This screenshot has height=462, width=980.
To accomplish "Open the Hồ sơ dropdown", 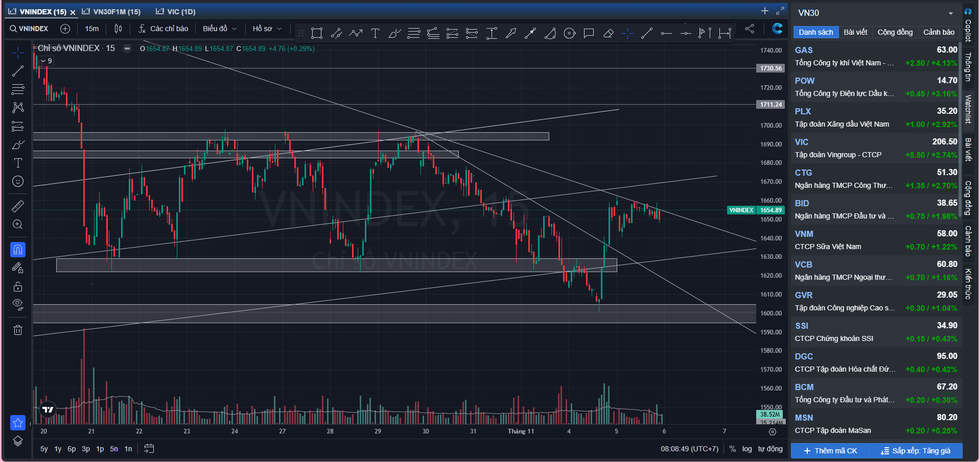I will pos(267,29).
